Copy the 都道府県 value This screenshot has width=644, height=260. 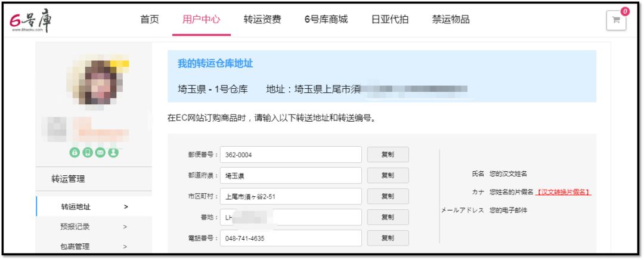[x=388, y=175]
